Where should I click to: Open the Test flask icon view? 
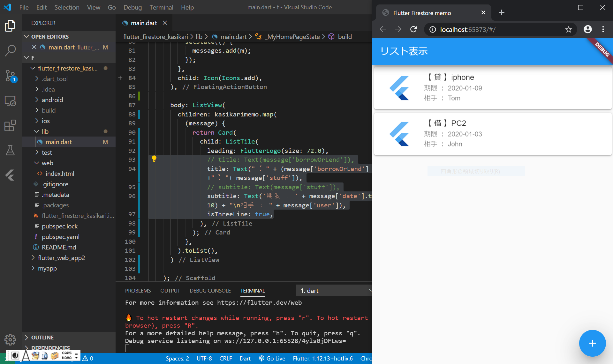point(10,150)
